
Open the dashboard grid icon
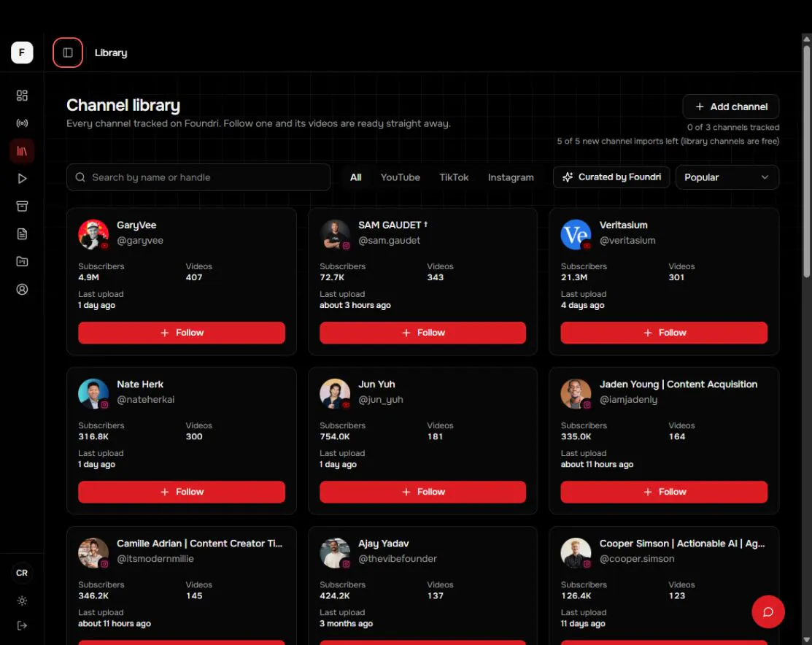(22, 96)
